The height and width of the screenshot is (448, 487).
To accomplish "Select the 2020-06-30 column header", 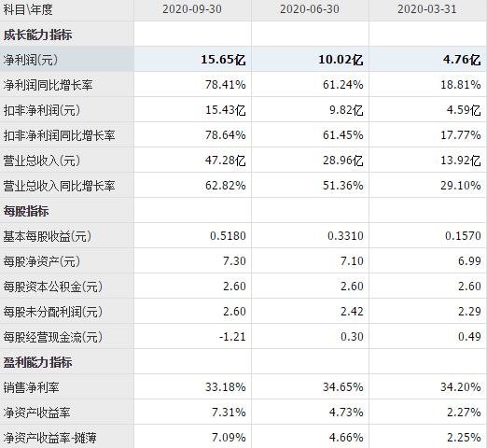I will (x=310, y=9).
